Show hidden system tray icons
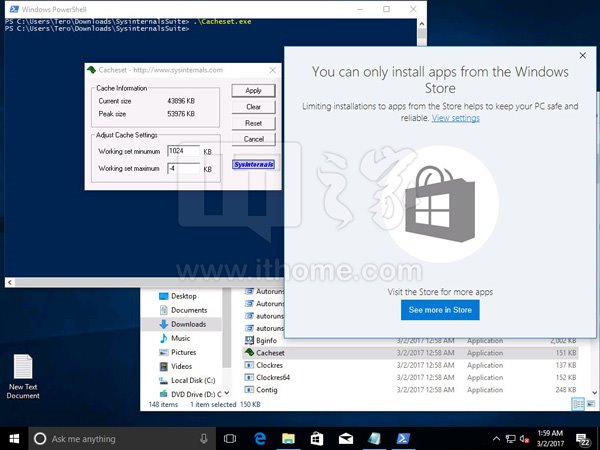600x450 pixels. coord(496,439)
